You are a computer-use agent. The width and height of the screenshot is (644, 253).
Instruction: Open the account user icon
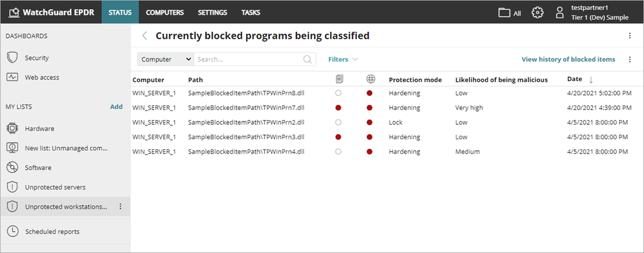tap(560, 12)
